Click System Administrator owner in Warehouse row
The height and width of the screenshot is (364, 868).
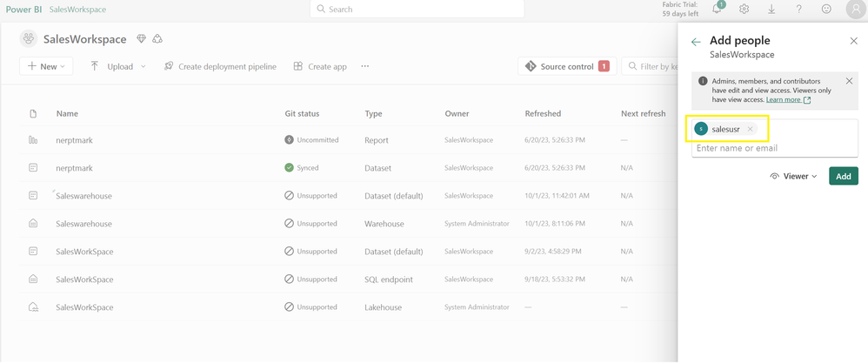coord(477,223)
